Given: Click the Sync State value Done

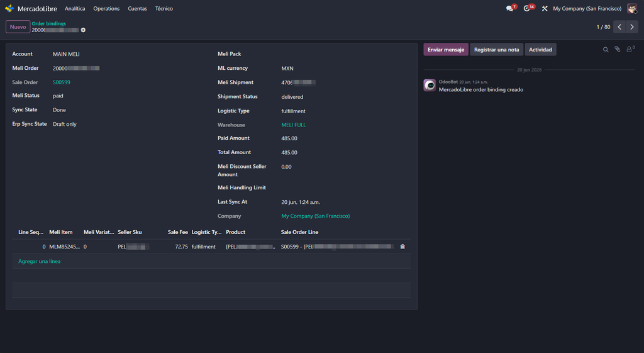Looking at the screenshot, I should tap(59, 110).
